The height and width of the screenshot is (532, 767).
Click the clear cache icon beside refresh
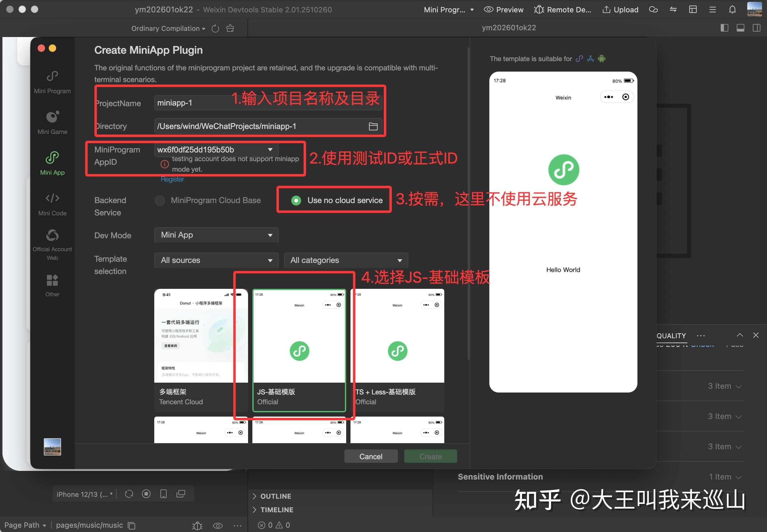tap(230, 28)
